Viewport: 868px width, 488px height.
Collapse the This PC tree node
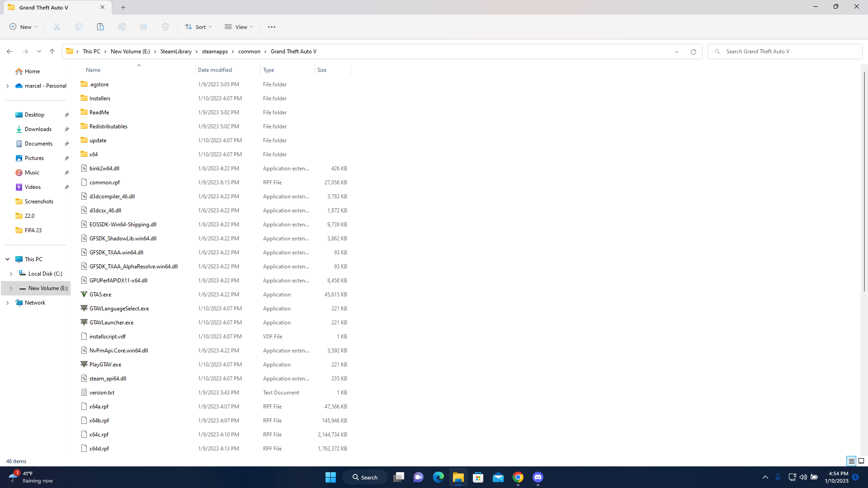pos(8,259)
